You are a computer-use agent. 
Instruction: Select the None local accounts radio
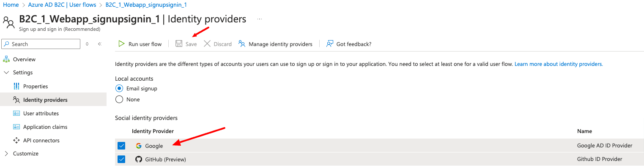tap(119, 99)
